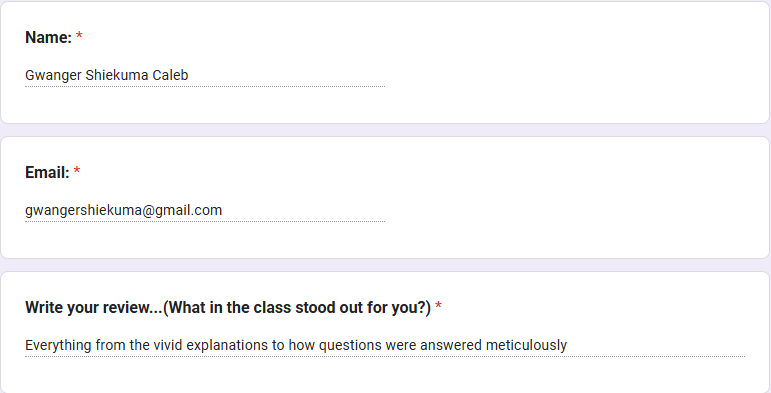Click the Name input field
This screenshot has width=771, height=393.
point(205,75)
